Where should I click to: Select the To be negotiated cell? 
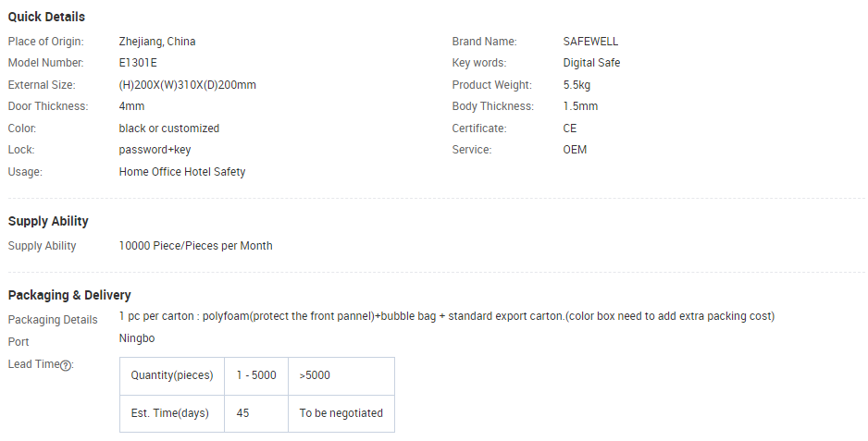tap(341, 413)
